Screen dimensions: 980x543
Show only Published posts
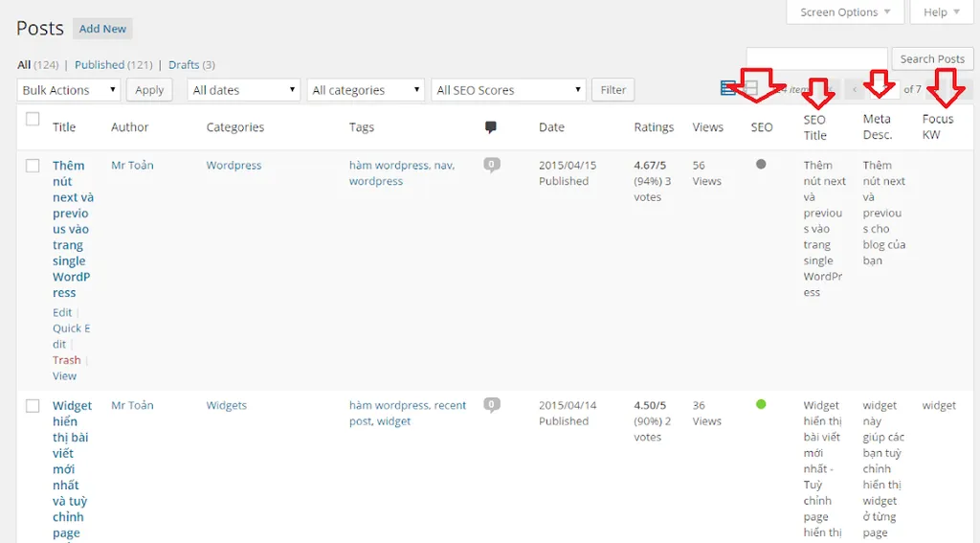pyautogui.click(x=100, y=65)
